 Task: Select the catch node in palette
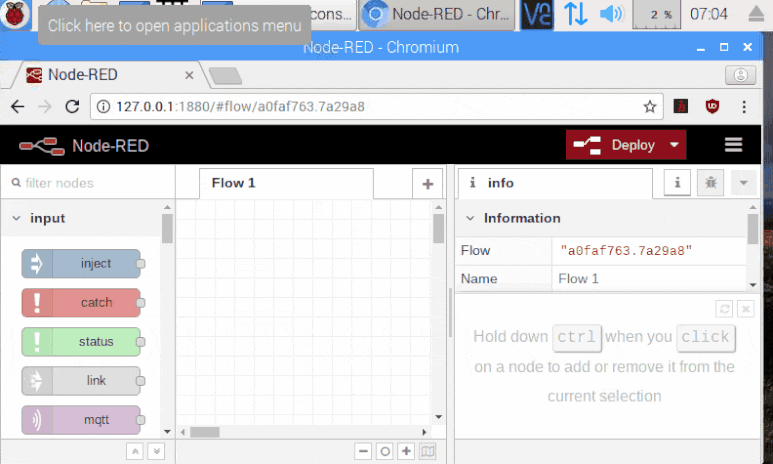[81, 303]
